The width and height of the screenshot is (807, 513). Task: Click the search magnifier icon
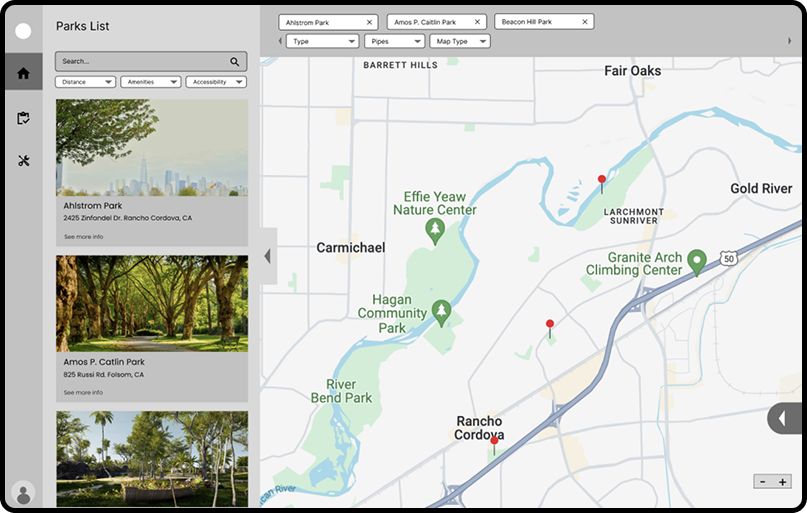tap(235, 61)
